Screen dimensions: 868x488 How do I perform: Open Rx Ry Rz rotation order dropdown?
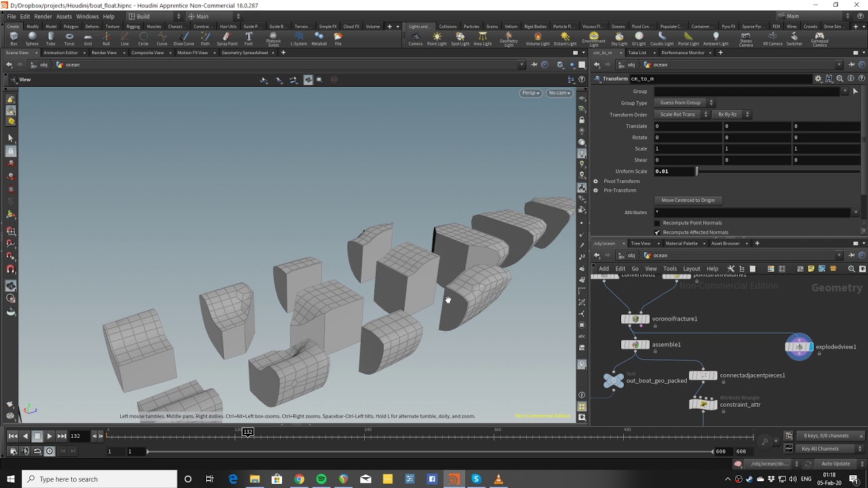point(732,115)
